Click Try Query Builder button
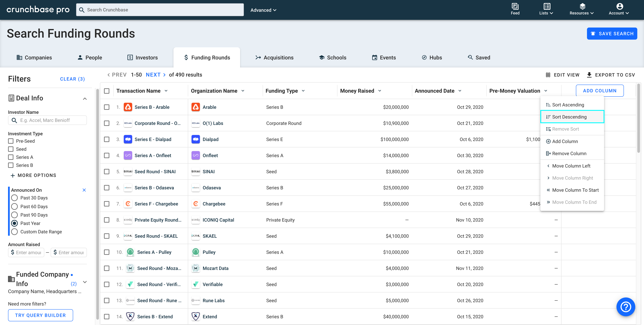 pyautogui.click(x=40, y=315)
